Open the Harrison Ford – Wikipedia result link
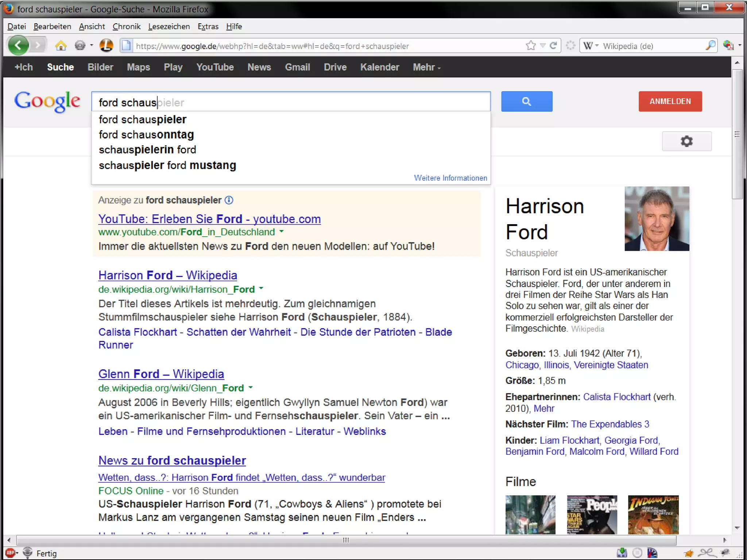The image size is (747, 560). (167, 275)
